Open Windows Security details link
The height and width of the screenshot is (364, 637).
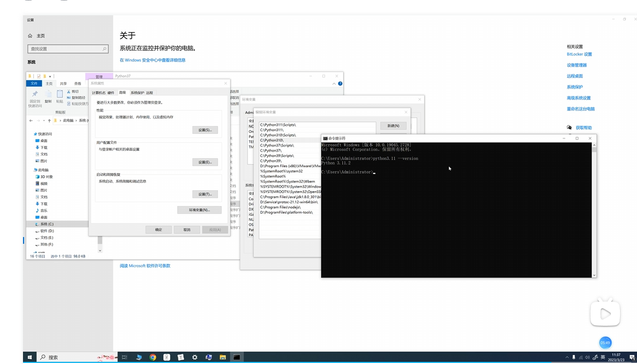pos(152,60)
